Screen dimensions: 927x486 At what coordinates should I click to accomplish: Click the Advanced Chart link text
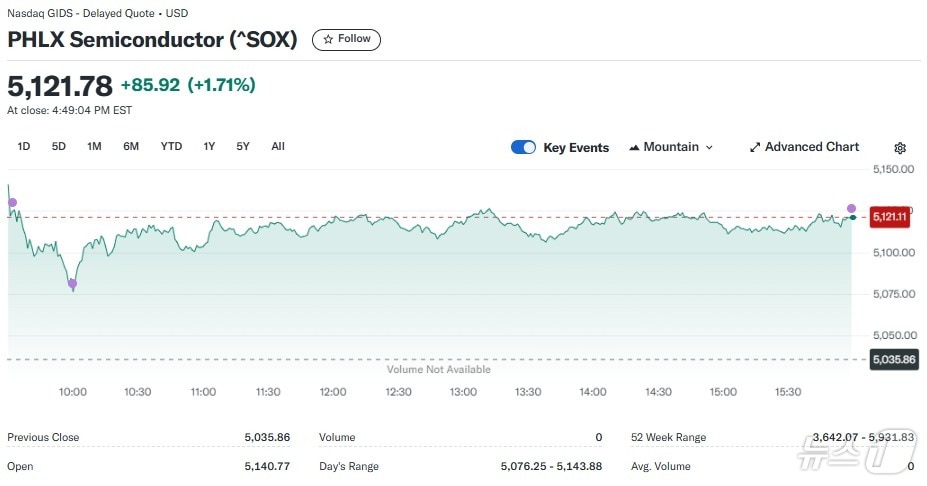(x=811, y=147)
